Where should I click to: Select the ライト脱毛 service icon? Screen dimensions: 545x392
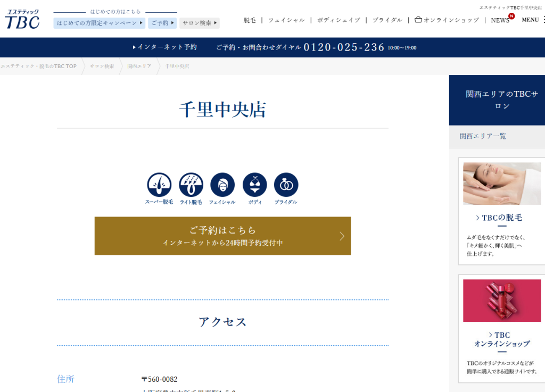pyautogui.click(x=191, y=185)
